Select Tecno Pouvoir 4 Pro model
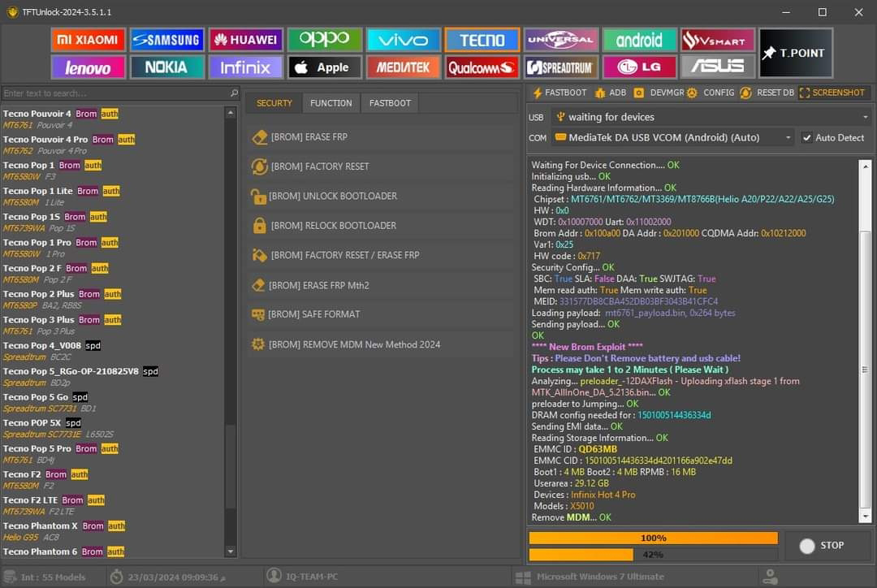This screenshot has width=877, height=588. tap(112, 145)
